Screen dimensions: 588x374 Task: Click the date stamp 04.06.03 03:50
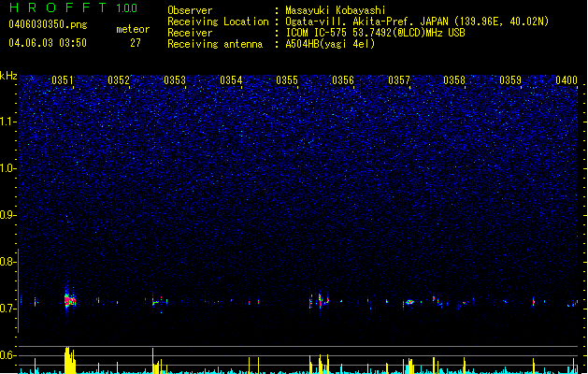click(48, 43)
